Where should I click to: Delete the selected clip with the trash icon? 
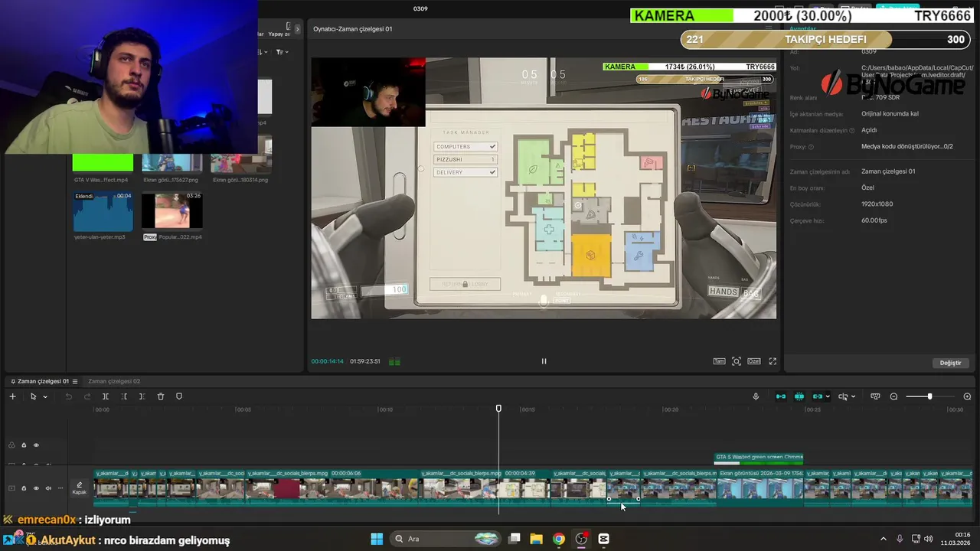pyautogui.click(x=161, y=396)
